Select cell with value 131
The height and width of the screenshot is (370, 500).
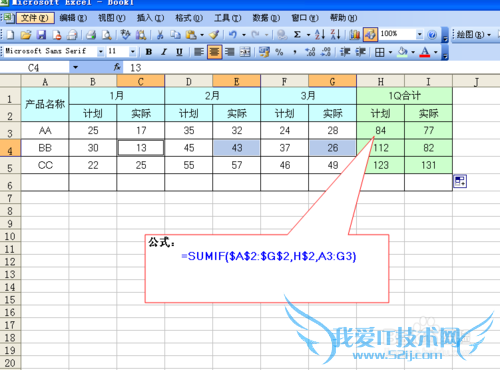click(x=428, y=165)
